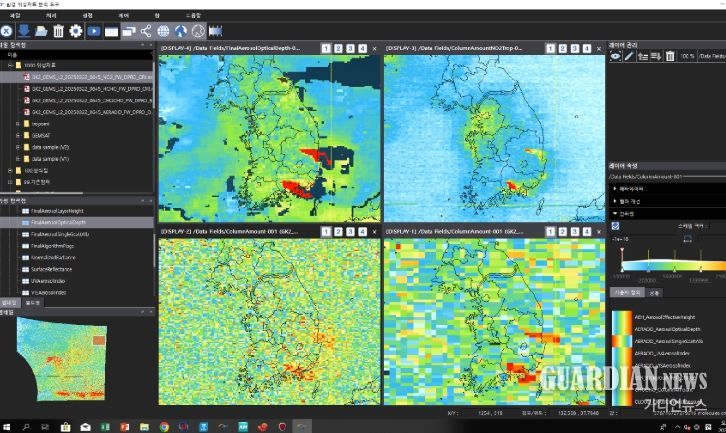Collapse the open color map section in layer properties
The width and height of the screenshot is (726, 433).
[615, 214]
